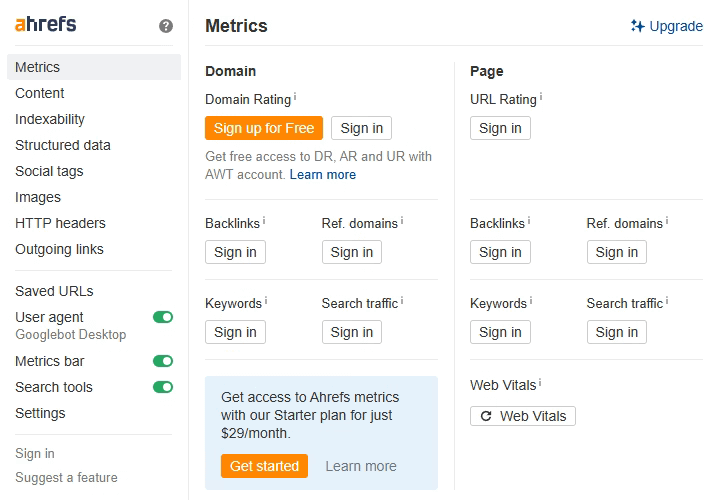Click the Upgrade link
711x500 pixels.
pyautogui.click(x=676, y=26)
